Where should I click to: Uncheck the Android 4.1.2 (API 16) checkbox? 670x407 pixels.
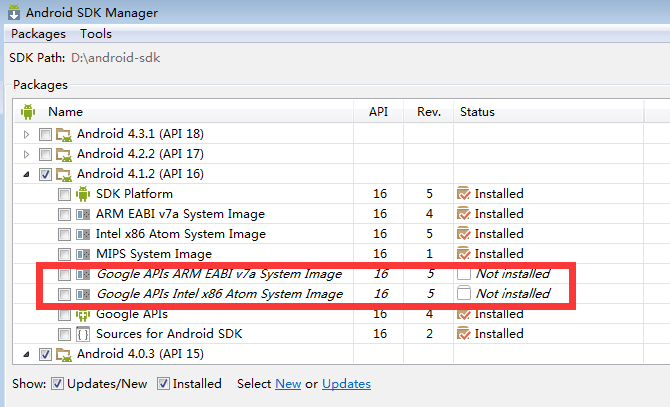(45, 174)
